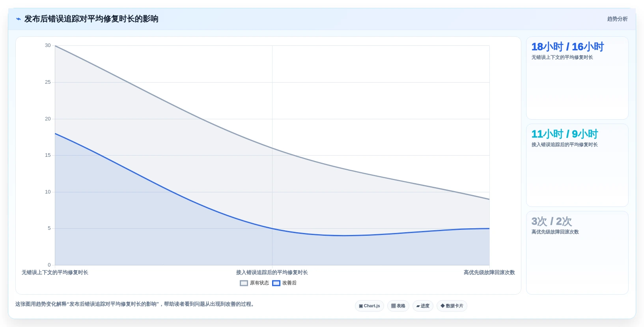Click card caption 高优先级故障回滚次数

coord(555,232)
